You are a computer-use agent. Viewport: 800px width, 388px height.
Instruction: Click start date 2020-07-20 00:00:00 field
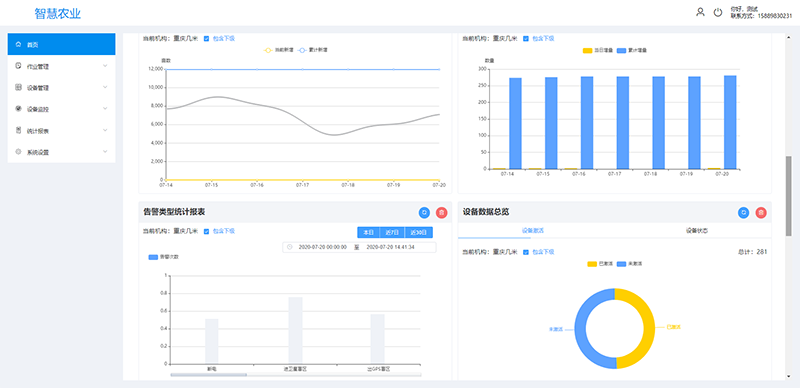coord(322,247)
